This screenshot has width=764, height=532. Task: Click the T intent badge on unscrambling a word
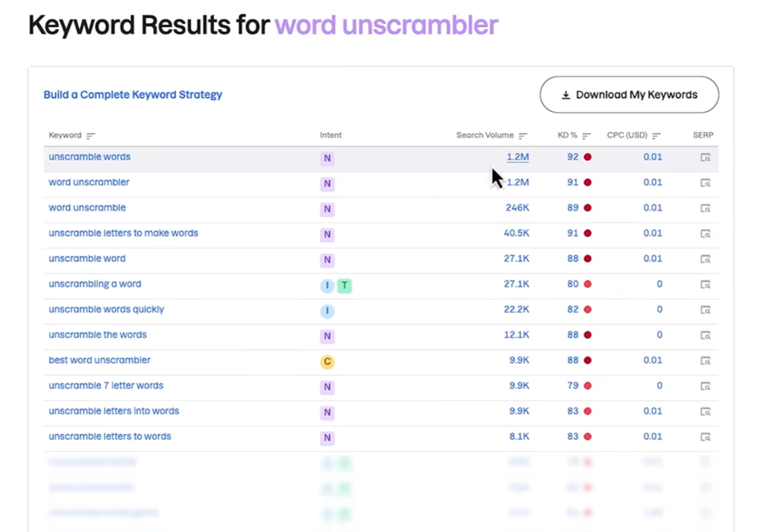point(345,286)
